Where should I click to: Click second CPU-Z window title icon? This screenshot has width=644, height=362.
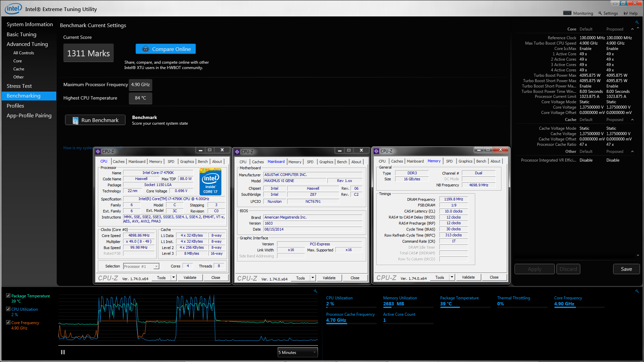click(237, 152)
